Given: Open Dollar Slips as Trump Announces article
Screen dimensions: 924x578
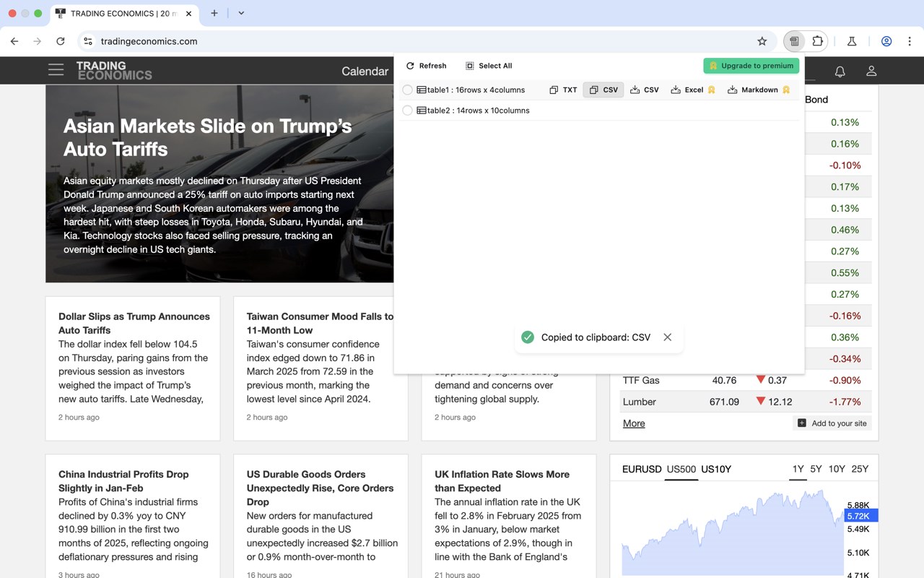Looking at the screenshot, I should click(134, 323).
